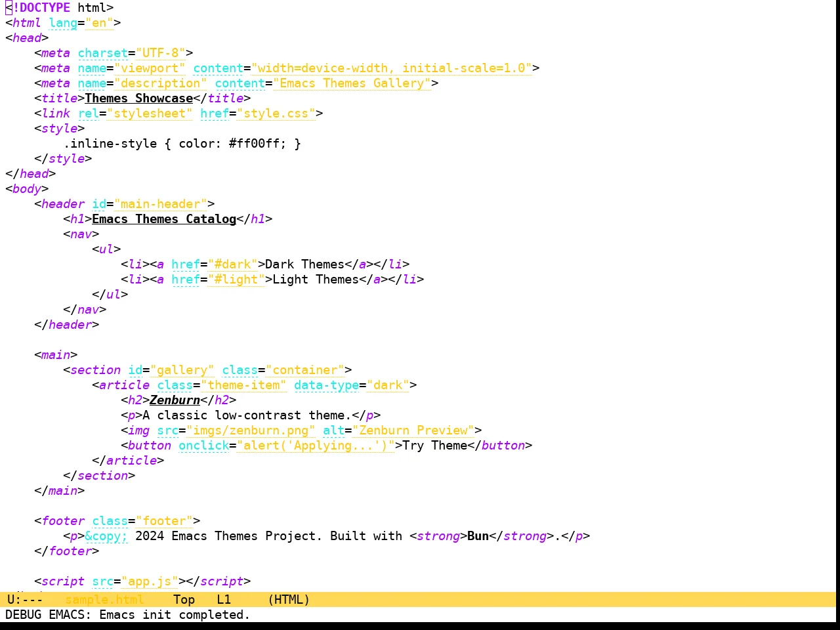Click the "stylesheet" rel value

pos(150,114)
